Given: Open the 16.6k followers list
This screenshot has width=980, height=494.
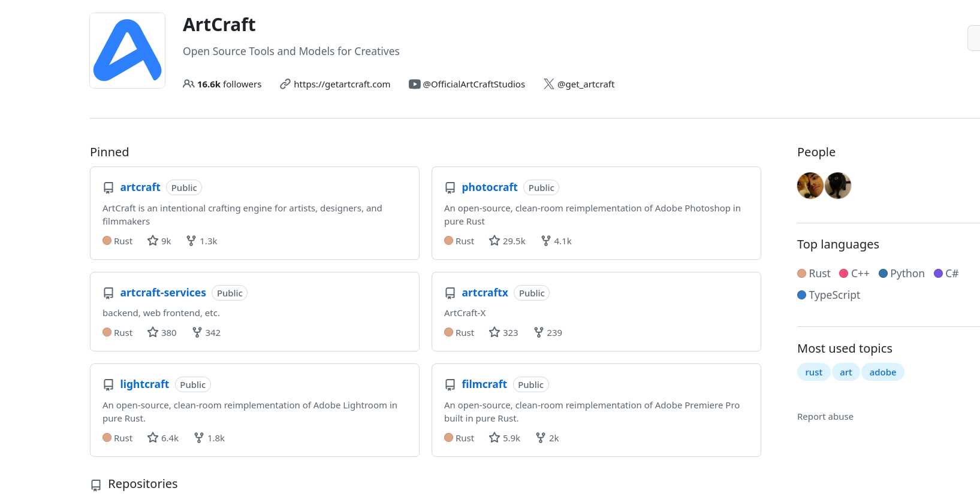Looking at the screenshot, I should [x=230, y=84].
